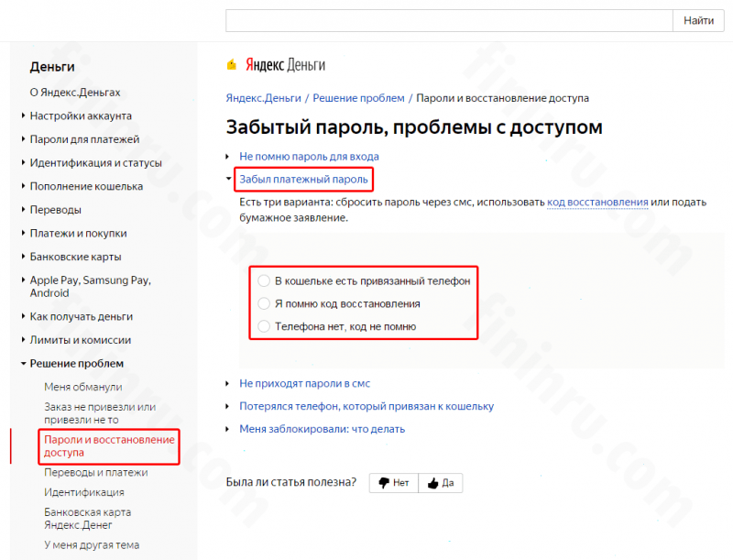The height and width of the screenshot is (560, 733).
Task: Expand 'Пароли для платежей' sidebar section
Action: [23, 138]
